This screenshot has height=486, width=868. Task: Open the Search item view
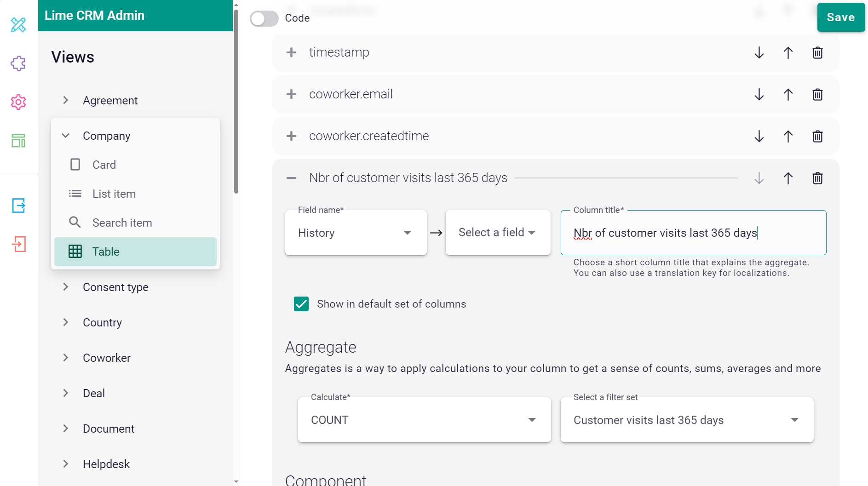click(122, 223)
